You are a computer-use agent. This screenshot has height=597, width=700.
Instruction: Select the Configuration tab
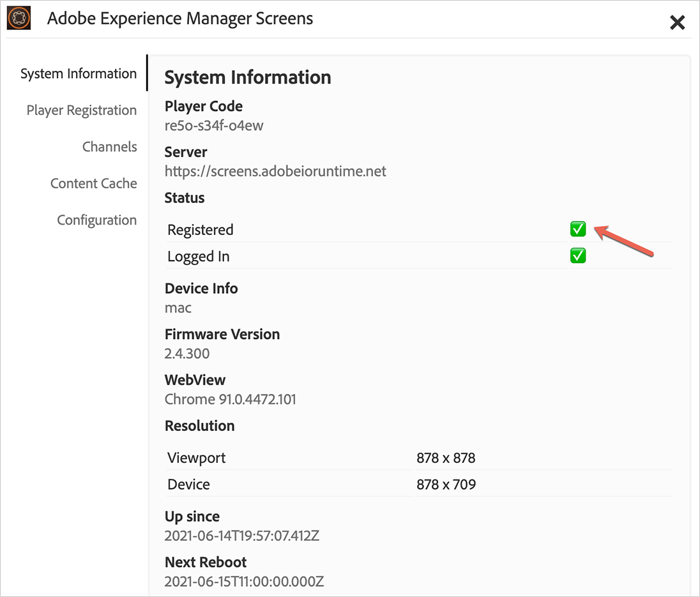(x=97, y=220)
